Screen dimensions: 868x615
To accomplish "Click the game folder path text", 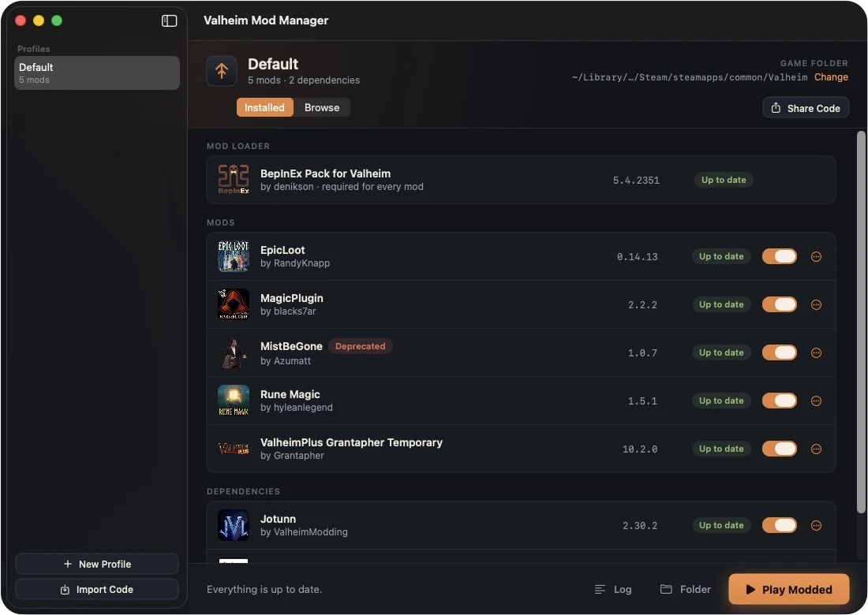I will 689,77.
